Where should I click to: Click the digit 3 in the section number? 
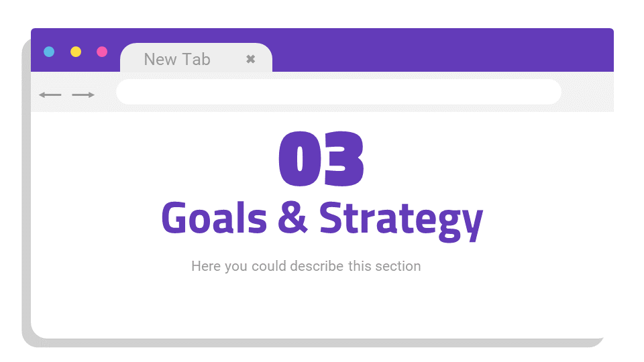coord(343,160)
